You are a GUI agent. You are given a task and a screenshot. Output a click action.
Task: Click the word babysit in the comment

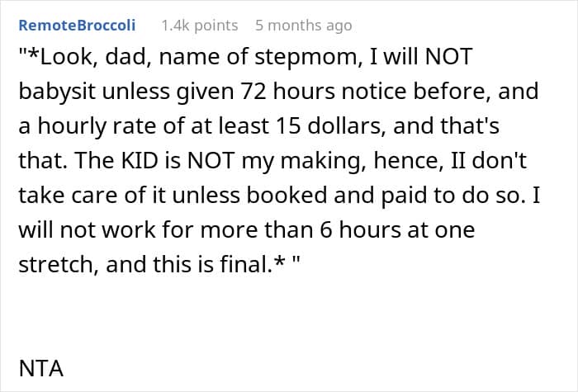click(x=57, y=92)
